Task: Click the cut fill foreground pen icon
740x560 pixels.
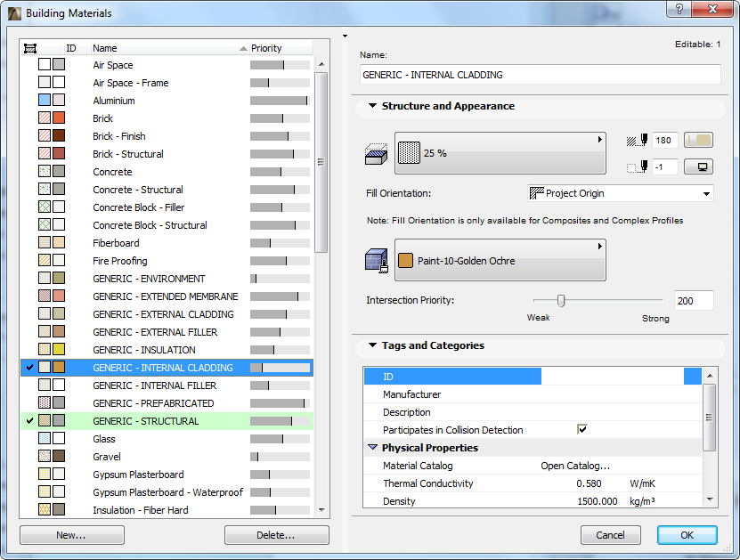Action: tap(637, 140)
